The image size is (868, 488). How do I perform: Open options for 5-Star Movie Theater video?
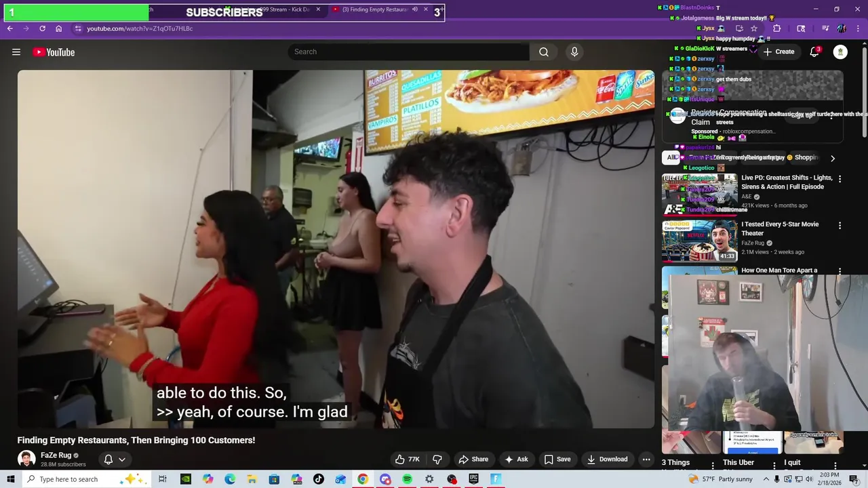tap(840, 225)
